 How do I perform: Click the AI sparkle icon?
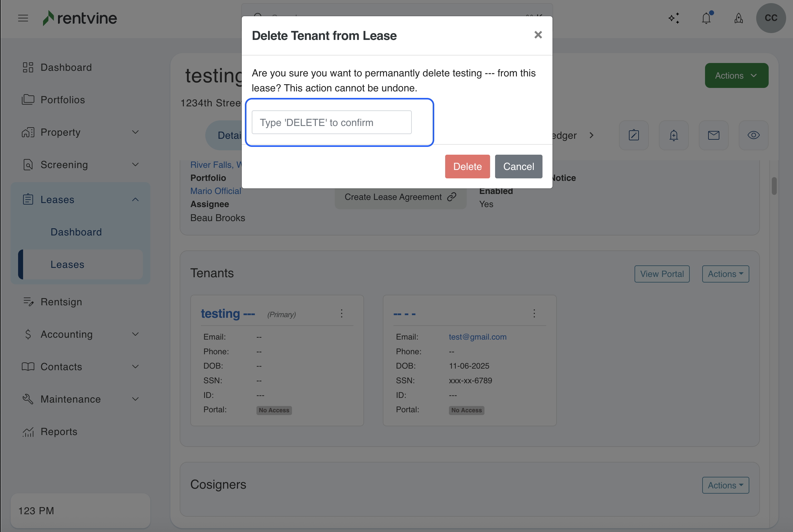tap(674, 18)
